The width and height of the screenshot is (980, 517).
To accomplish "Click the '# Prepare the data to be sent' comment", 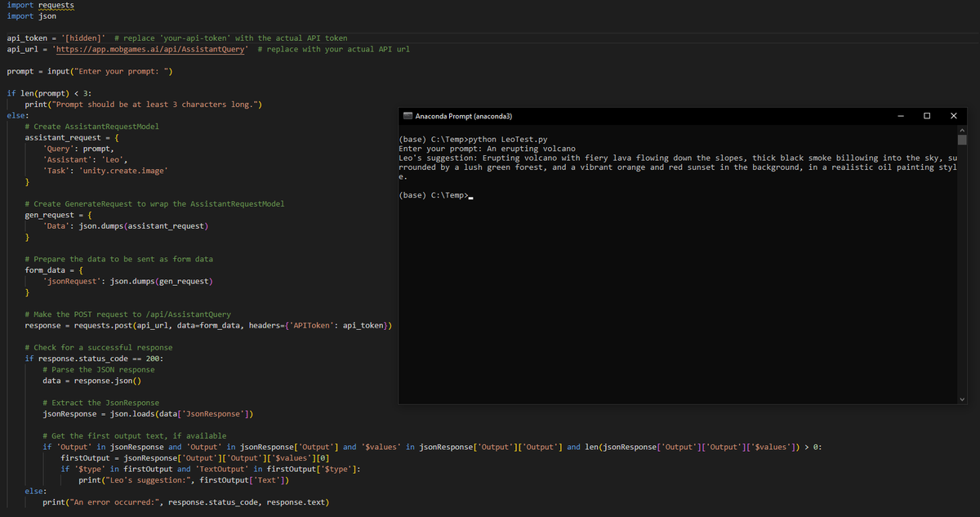I will (x=118, y=259).
